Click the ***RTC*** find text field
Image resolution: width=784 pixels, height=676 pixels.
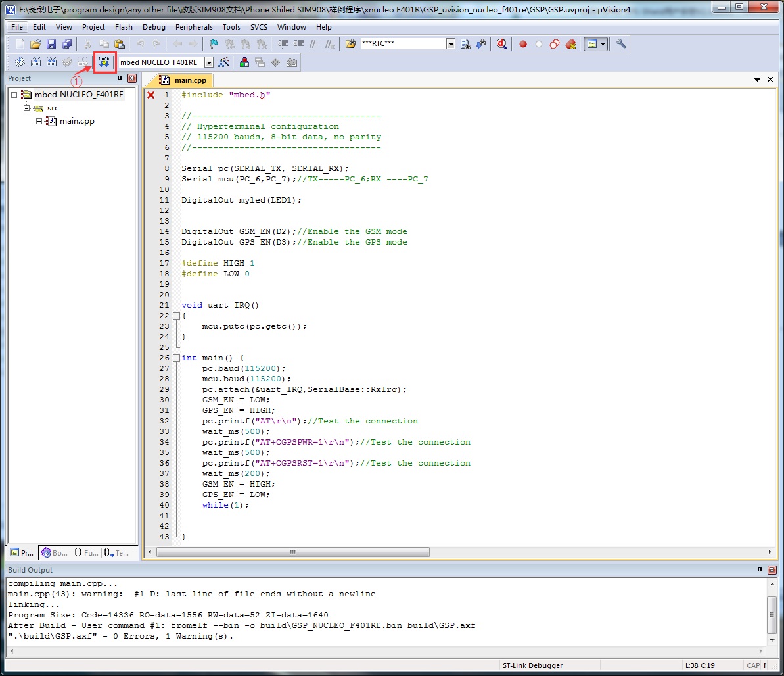coord(402,43)
